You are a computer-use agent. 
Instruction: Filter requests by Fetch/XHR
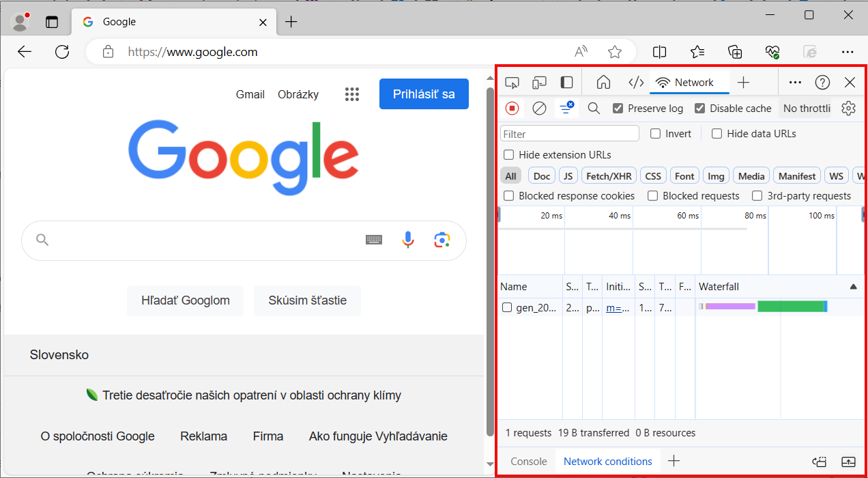[x=609, y=176]
